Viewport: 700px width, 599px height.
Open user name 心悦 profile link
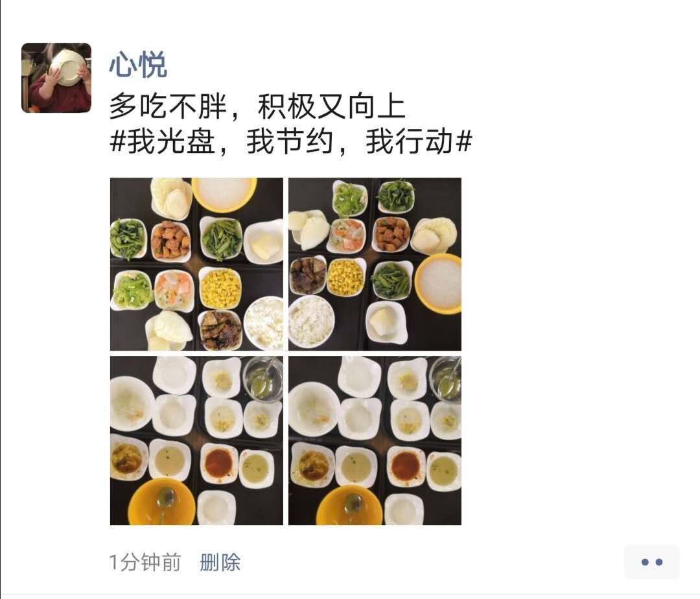pyautogui.click(x=139, y=65)
